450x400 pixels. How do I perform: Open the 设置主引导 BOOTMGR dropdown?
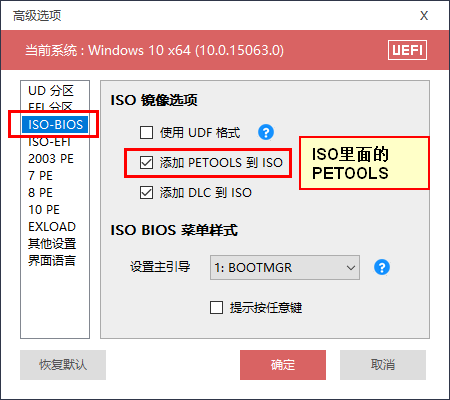[285, 267]
